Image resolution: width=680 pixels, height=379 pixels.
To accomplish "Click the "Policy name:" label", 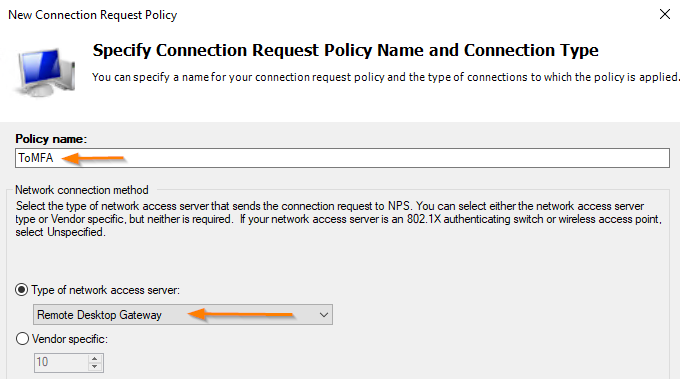I will (x=51, y=139).
